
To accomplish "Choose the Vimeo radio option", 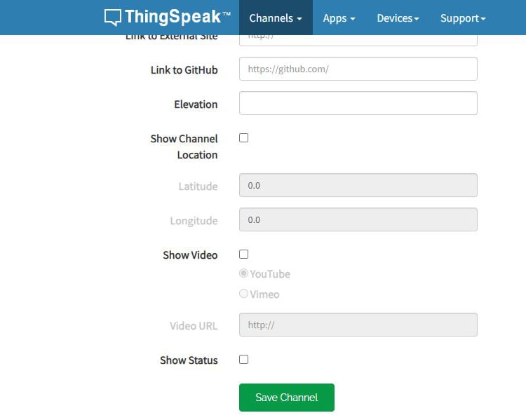I will (244, 294).
